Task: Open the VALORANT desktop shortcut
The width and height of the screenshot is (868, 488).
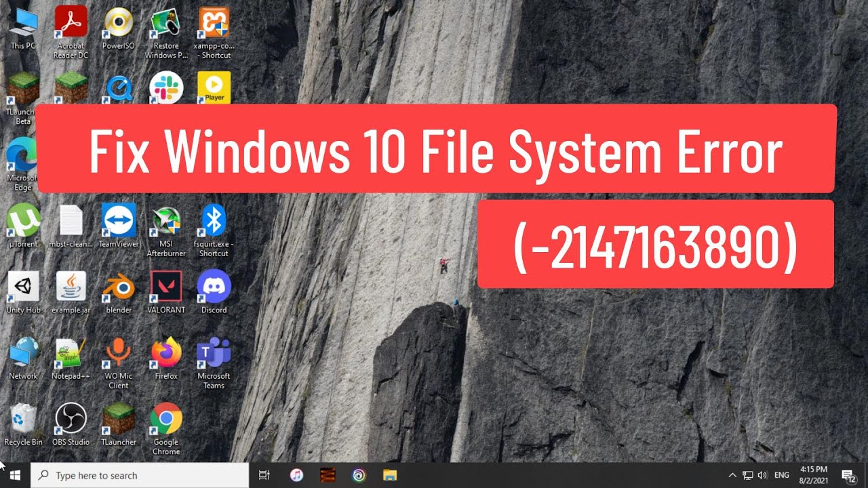Action: [x=166, y=292]
